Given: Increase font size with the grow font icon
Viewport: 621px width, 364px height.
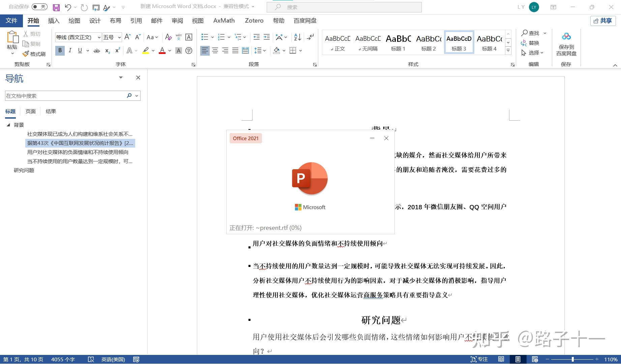Looking at the screenshot, I should (x=127, y=37).
